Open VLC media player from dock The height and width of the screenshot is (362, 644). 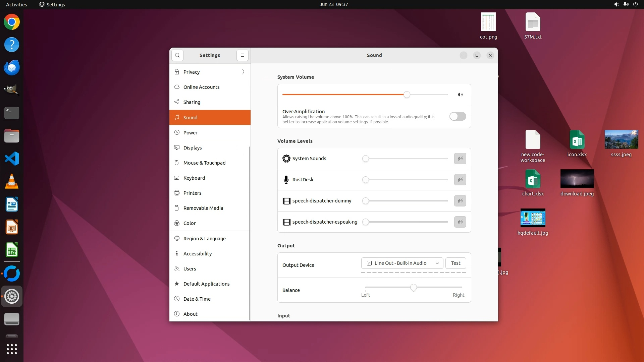(12, 181)
